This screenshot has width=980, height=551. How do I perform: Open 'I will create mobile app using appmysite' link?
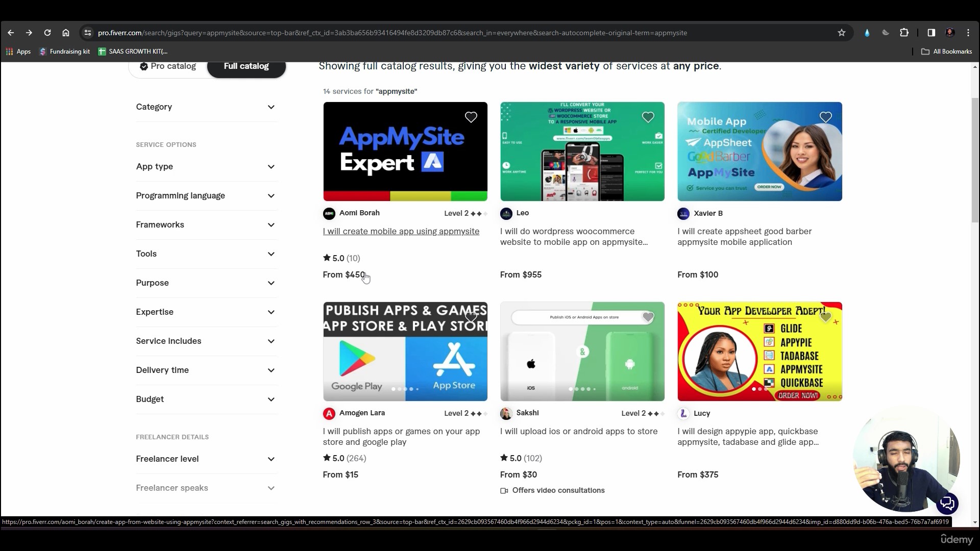(x=401, y=232)
